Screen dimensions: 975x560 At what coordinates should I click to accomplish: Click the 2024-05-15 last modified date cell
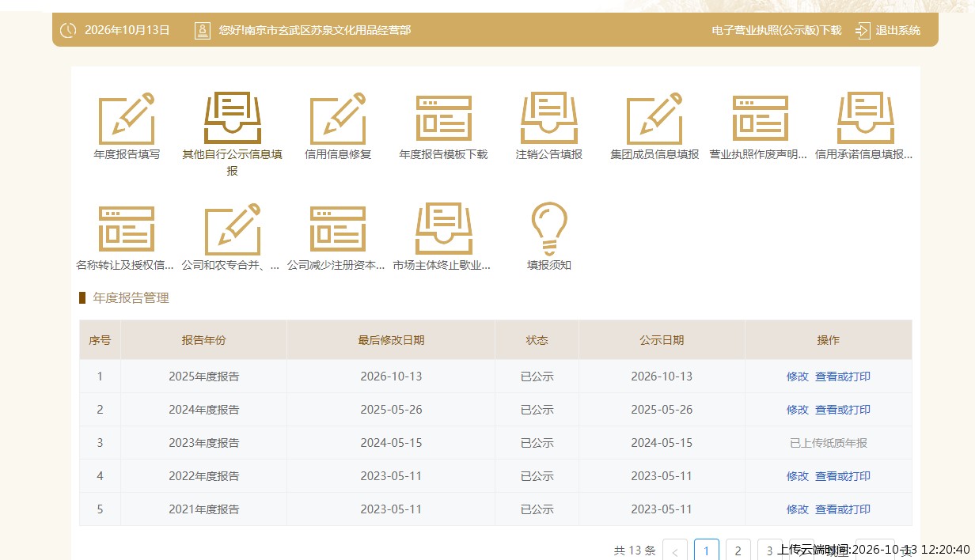(391, 444)
